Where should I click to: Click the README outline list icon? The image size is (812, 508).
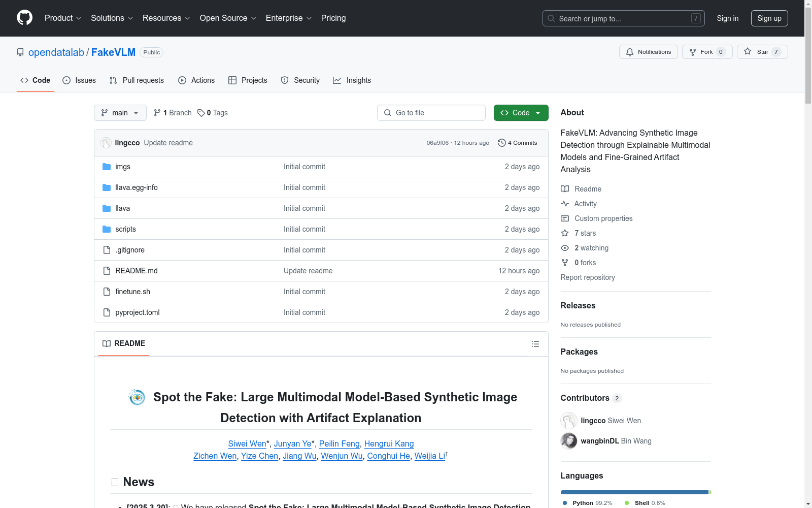pos(535,344)
